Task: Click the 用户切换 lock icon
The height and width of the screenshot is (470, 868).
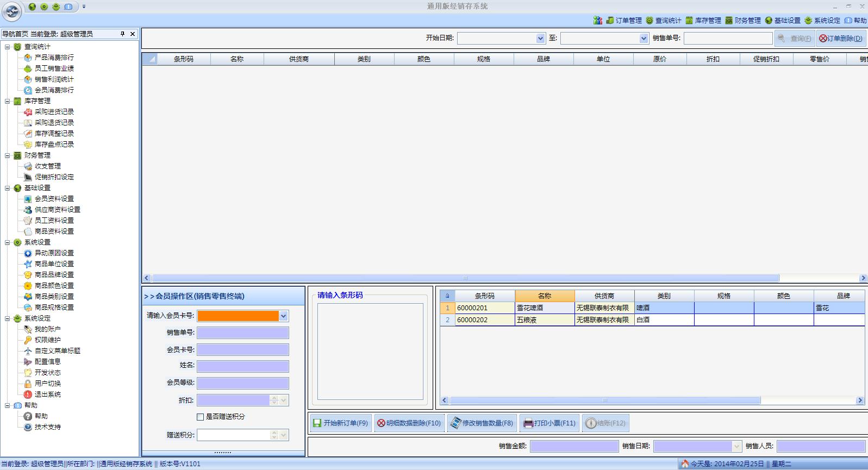Action: (28, 384)
